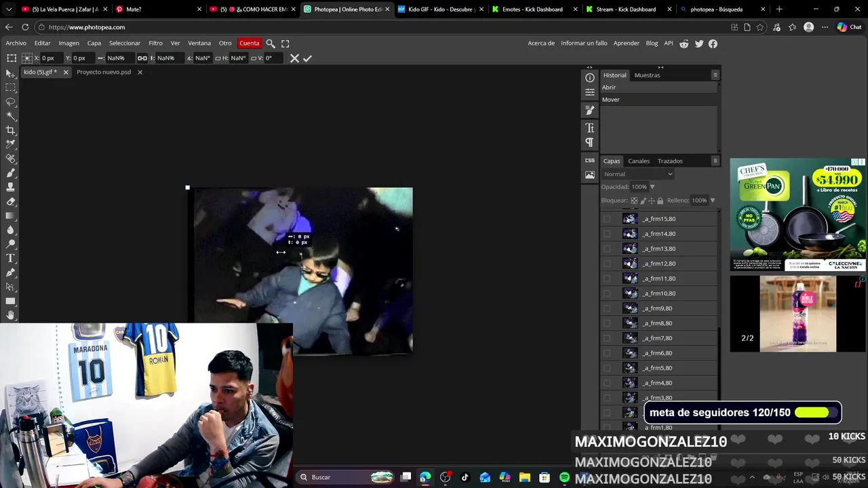Select the Rectangle Select tool
The image size is (868, 488).
(x=10, y=87)
